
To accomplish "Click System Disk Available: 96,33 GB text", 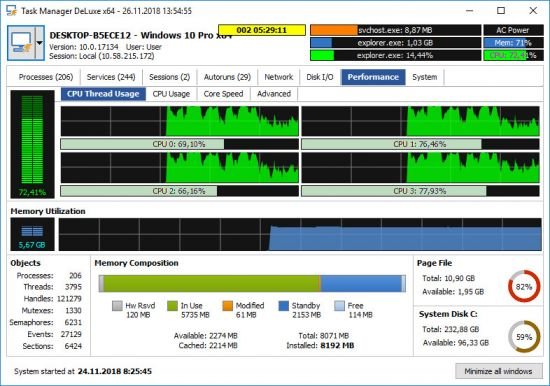I will (x=456, y=342).
